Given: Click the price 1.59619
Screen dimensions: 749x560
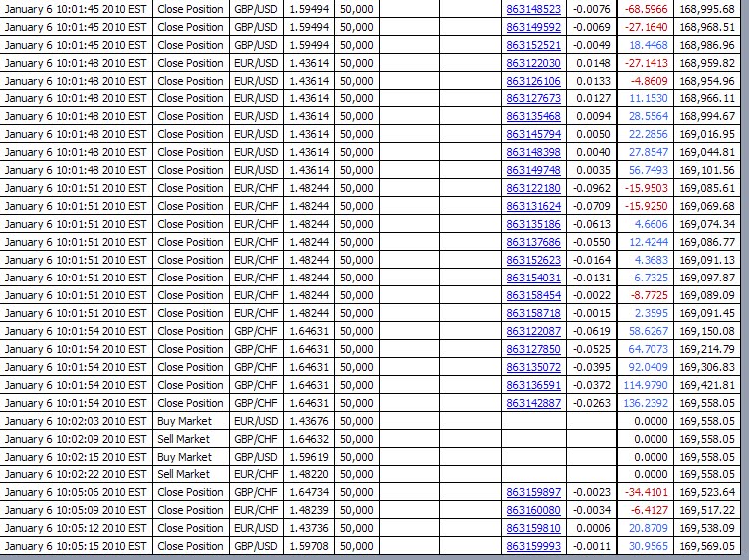Looking at the screenshot, I should click(x=309, y=457).
